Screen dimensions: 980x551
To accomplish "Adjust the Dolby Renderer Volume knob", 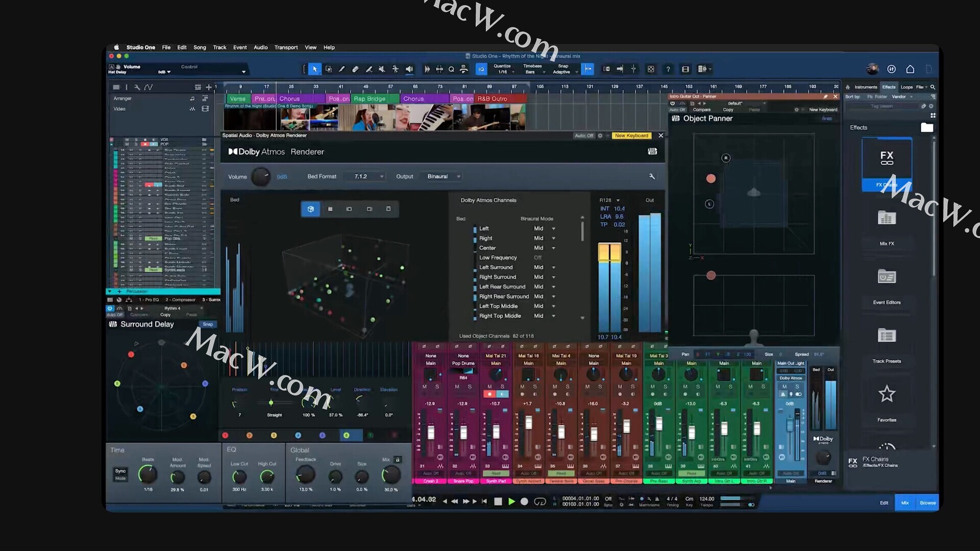I will 261,177.
